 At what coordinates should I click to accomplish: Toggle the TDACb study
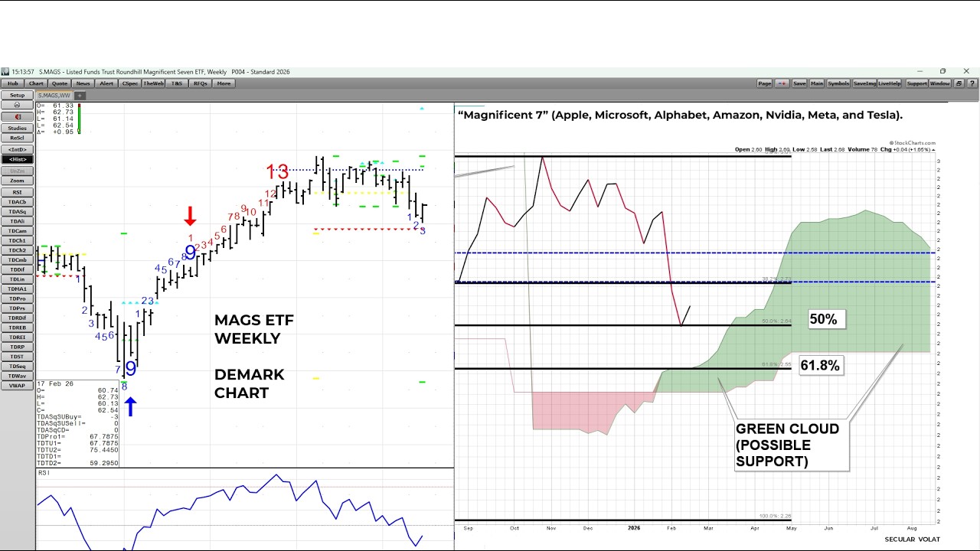(17, 202)
